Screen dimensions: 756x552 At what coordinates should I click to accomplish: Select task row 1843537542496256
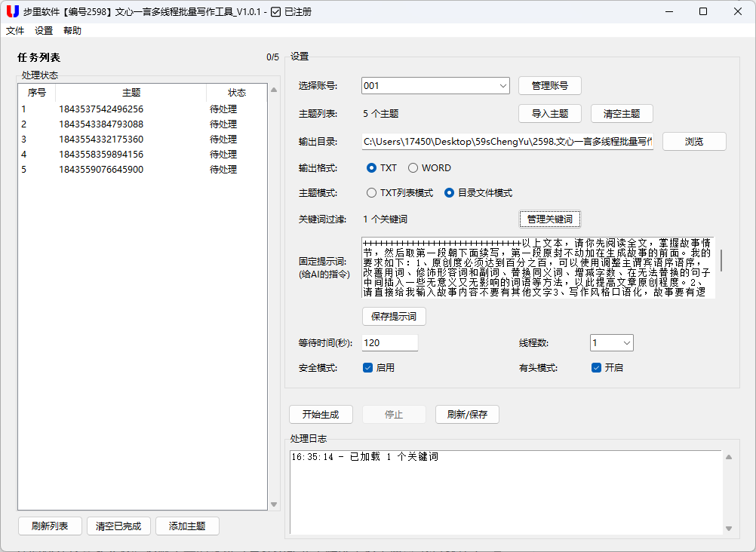coord(143,109)
